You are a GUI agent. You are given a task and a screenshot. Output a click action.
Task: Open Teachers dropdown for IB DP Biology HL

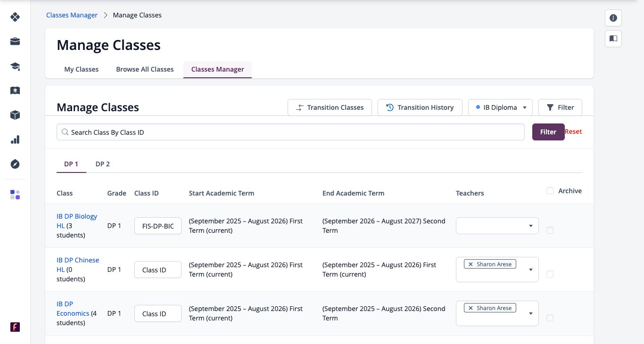(x=497, y=225)
